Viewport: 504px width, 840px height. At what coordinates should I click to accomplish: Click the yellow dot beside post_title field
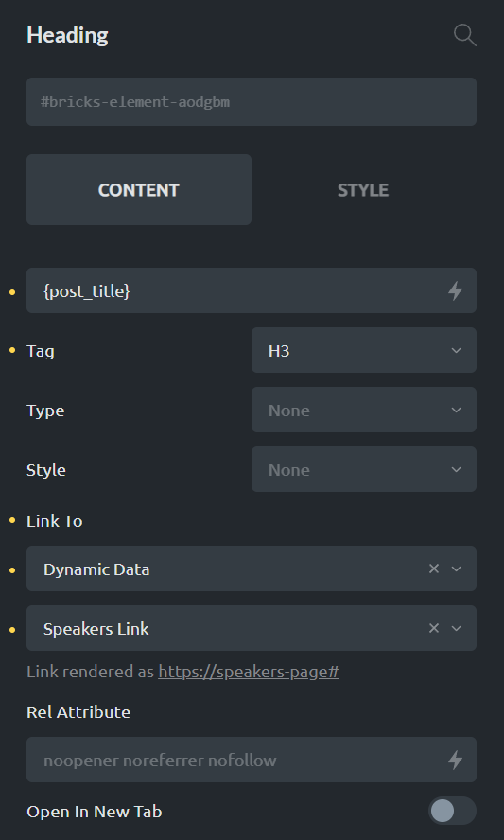[12, 291]
